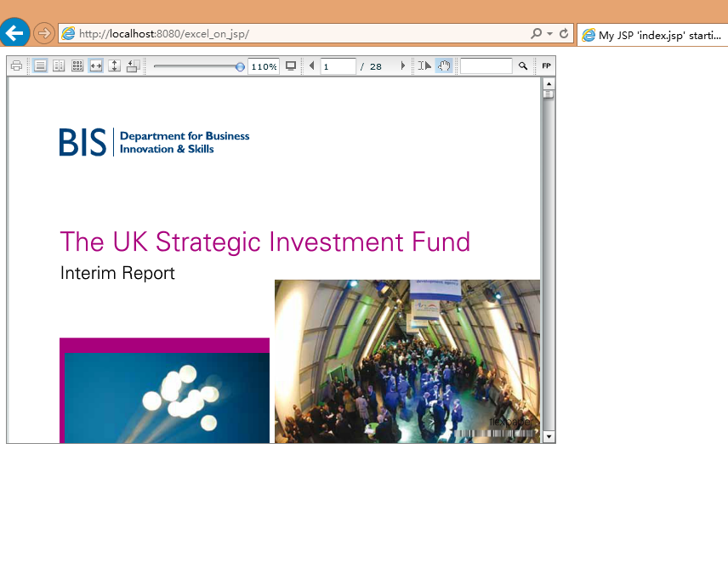Viewport: 728px width, 580px height.
Task: Click the address bar search magnifier icon
Action: click(x=536, y=33)
